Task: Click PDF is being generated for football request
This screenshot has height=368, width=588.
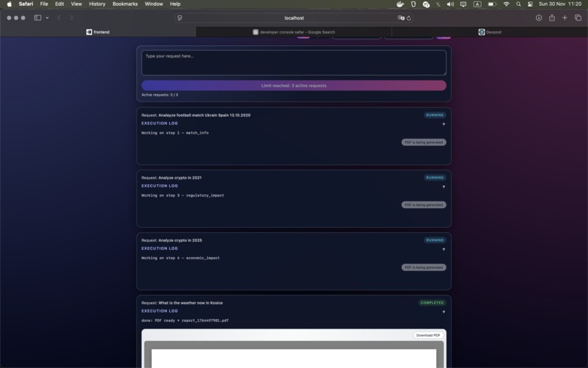Action: pos(424,142)
